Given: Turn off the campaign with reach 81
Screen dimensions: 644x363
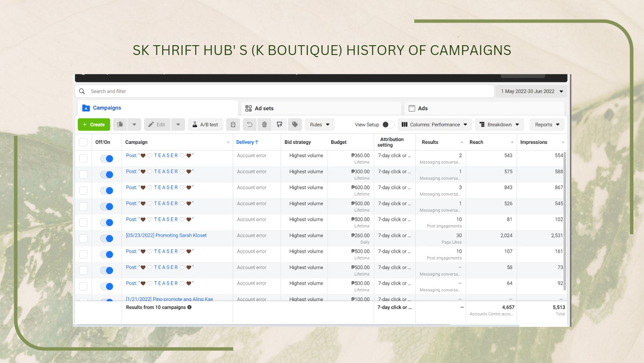Looking at the screenshot, I should point(106,222).
